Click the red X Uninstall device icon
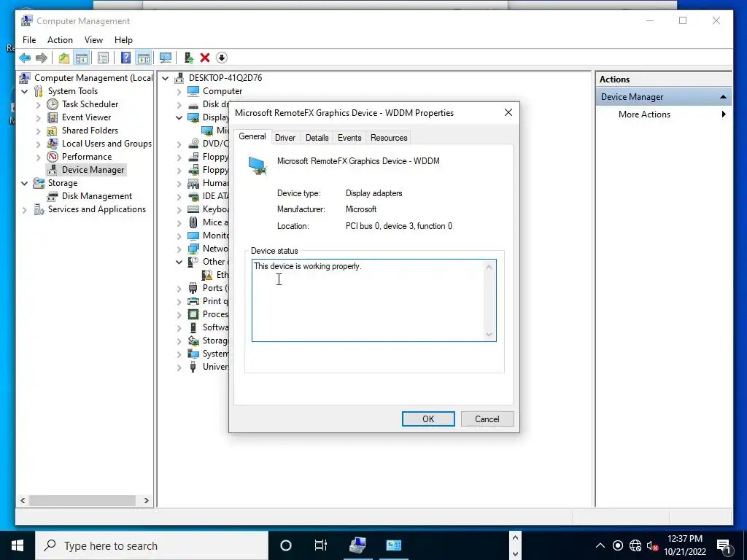Viewport: 747px width, 560px height. tap(205, 58)
